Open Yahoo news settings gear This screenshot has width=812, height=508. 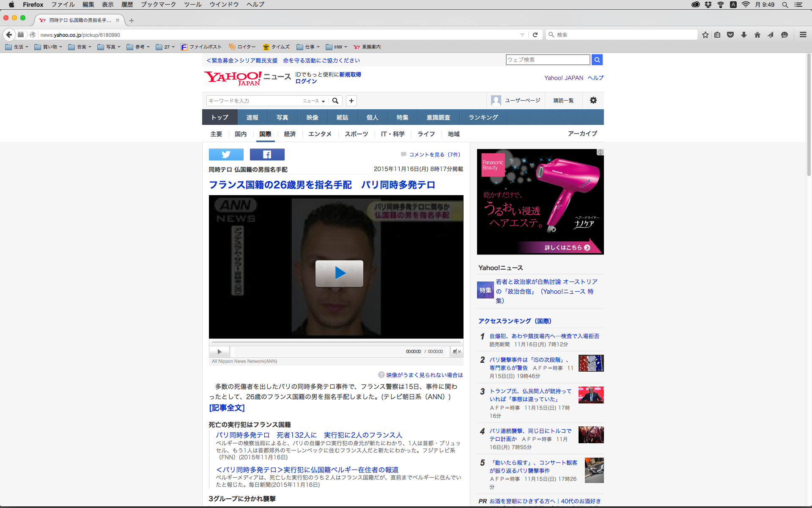593,100
